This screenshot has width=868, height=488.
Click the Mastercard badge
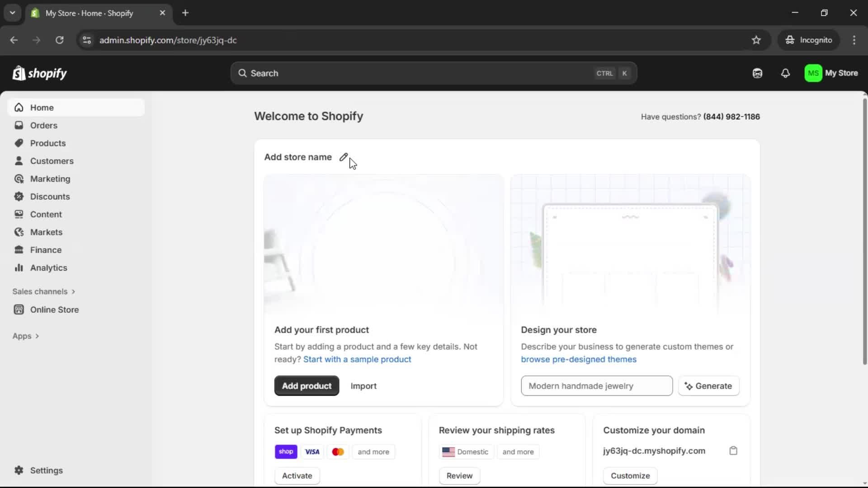point(338,452)
